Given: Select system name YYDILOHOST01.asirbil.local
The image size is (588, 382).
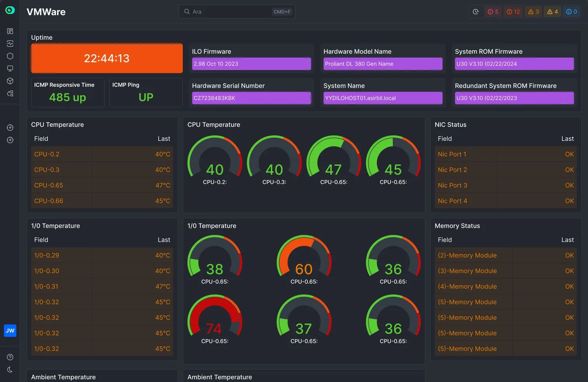Looking at the screenshot, I should pyautogui.click(x=383, y=98).
